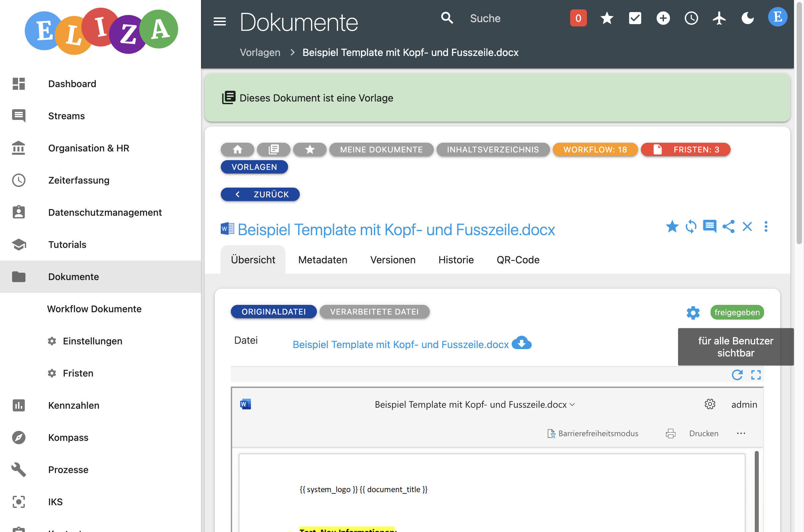Close the document with X icon
The image size is (804, 532).
[747, 227]
